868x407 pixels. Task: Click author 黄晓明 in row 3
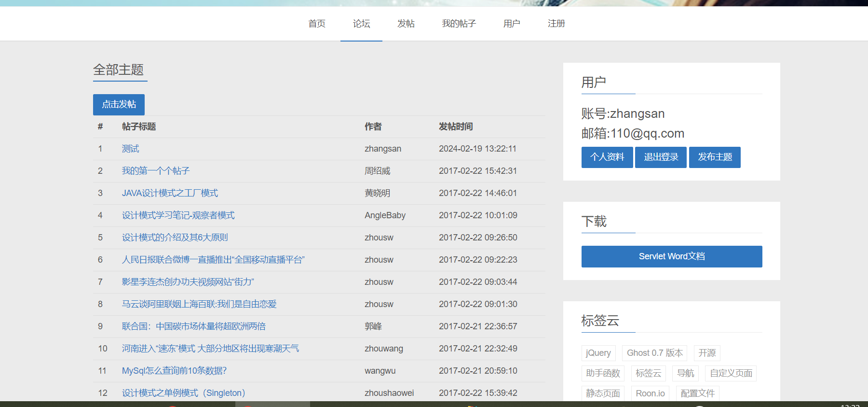coord(378,193)
